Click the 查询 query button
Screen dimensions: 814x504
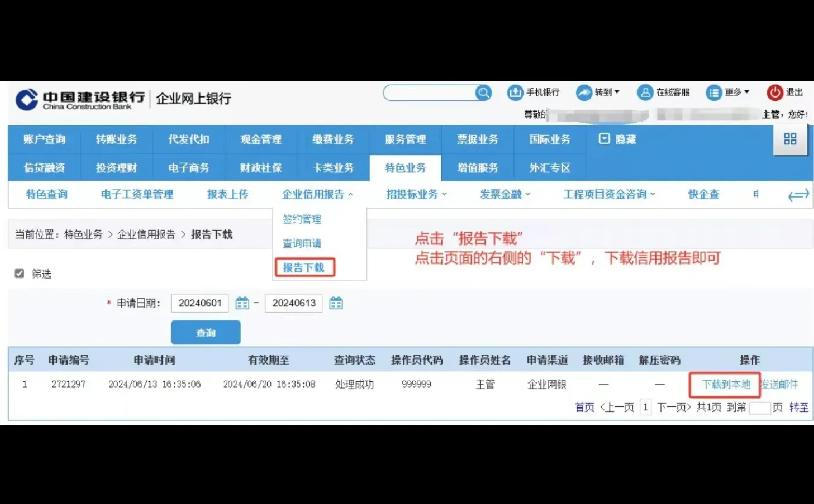205,332
